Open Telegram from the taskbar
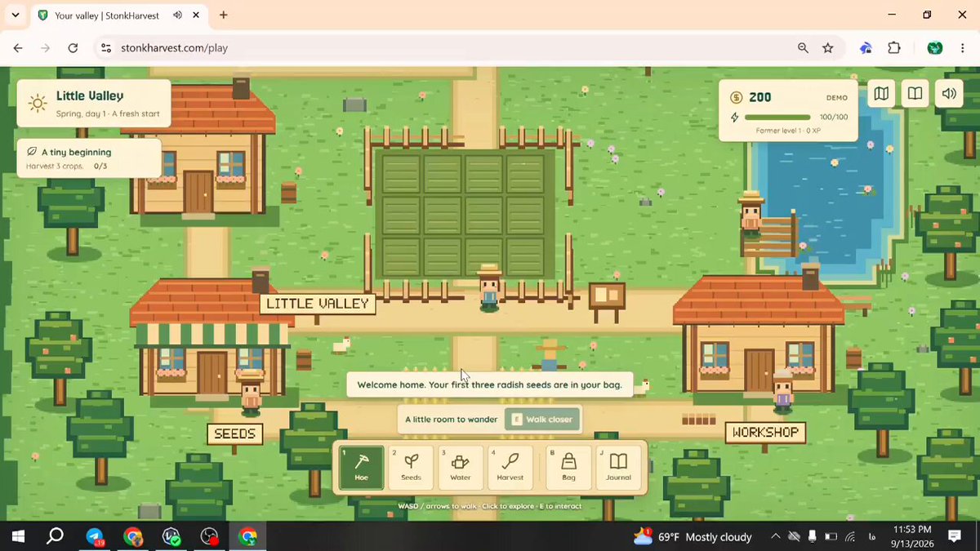This screenshot has height=551, width=980. (96, 536)
